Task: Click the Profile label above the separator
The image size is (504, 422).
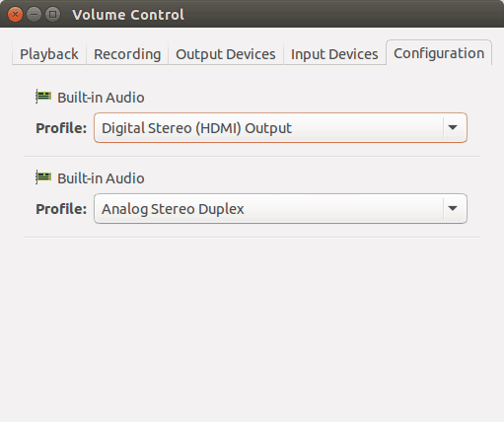Action: pos(61,128)
